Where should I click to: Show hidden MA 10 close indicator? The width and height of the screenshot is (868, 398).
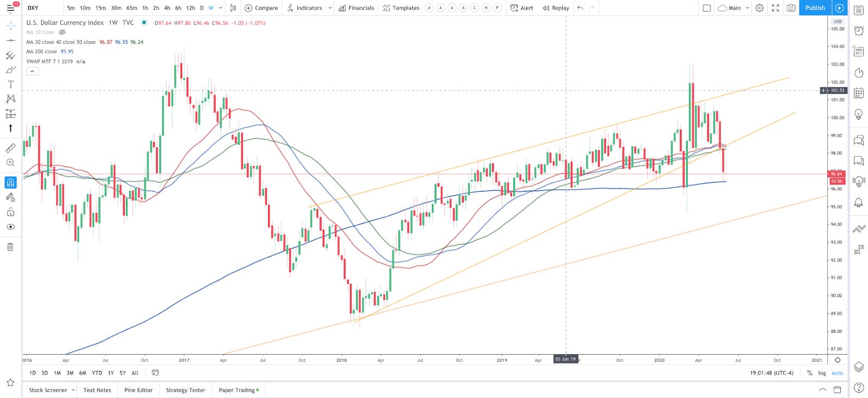[x=62, y=32]
